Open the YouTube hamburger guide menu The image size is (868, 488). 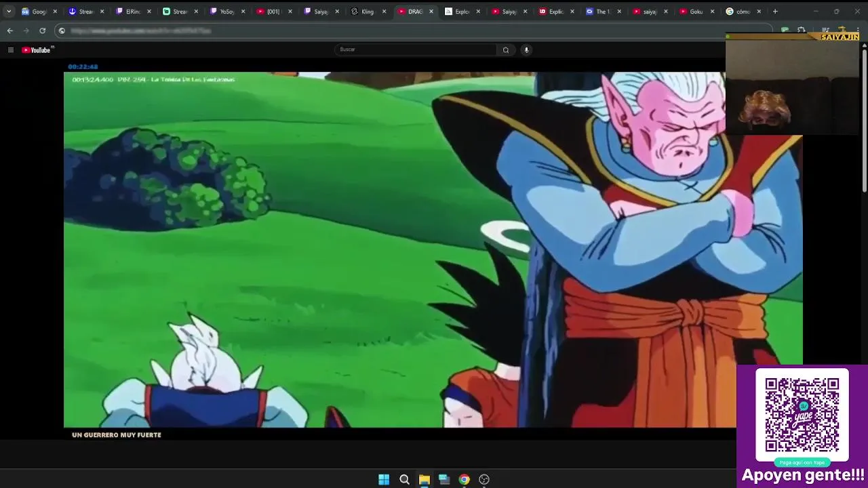pos(10,49)
